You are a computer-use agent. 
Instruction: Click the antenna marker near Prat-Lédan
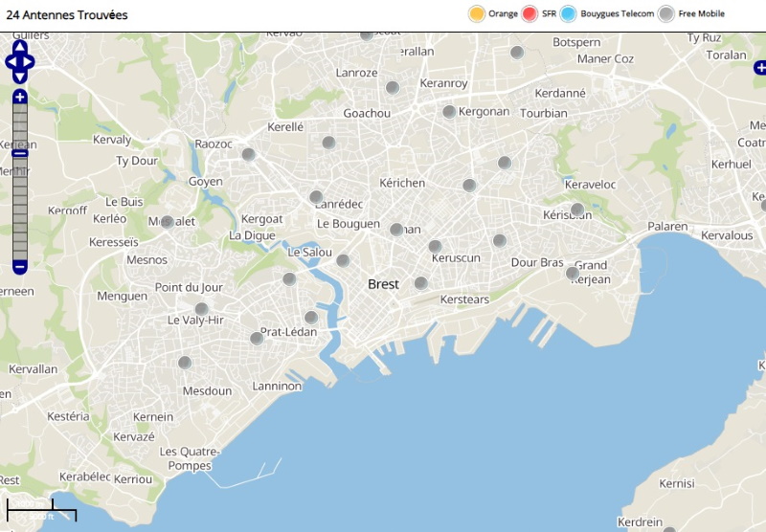pyautogui.click(x=257, y=338)
